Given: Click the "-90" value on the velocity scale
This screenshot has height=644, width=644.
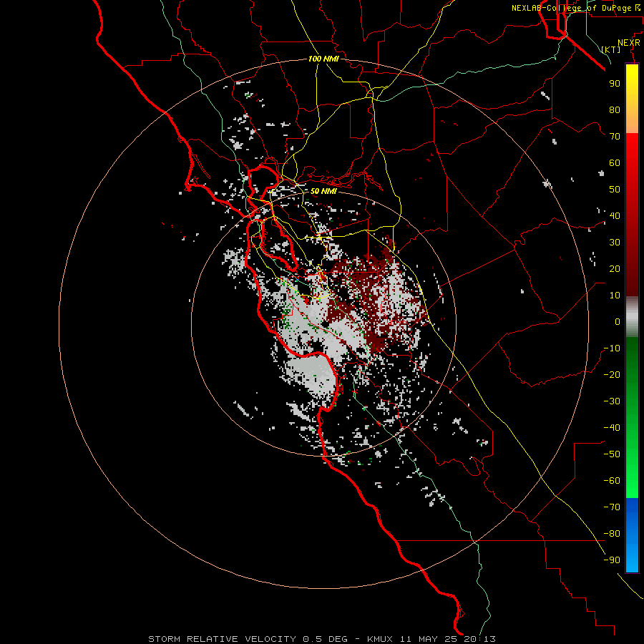Looking at the screenshot, I should [612, 560].
